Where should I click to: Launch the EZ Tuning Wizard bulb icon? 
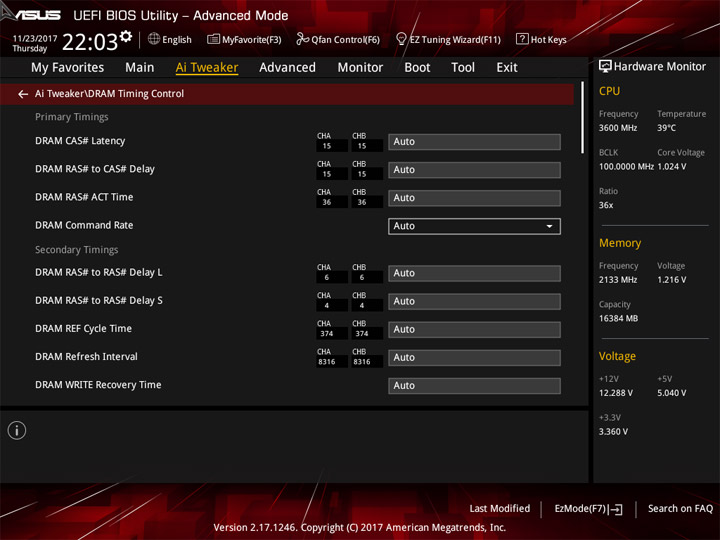click(401, 39)
